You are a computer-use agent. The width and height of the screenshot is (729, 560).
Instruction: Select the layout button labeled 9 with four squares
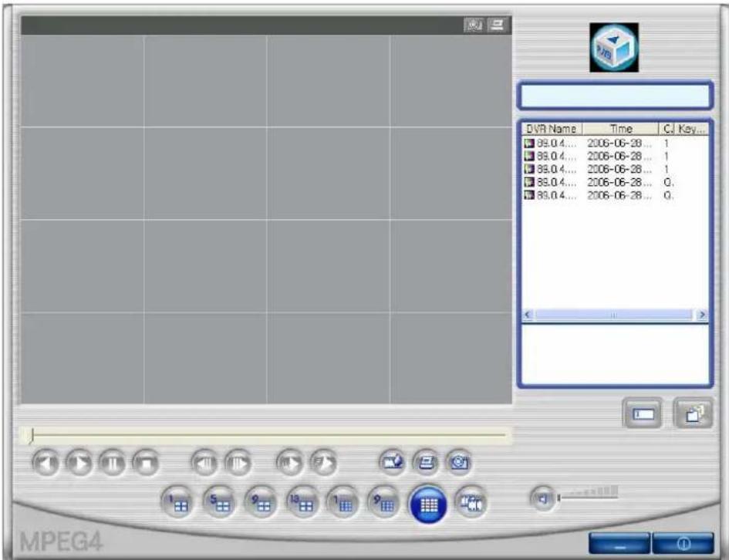pos(261,503)
